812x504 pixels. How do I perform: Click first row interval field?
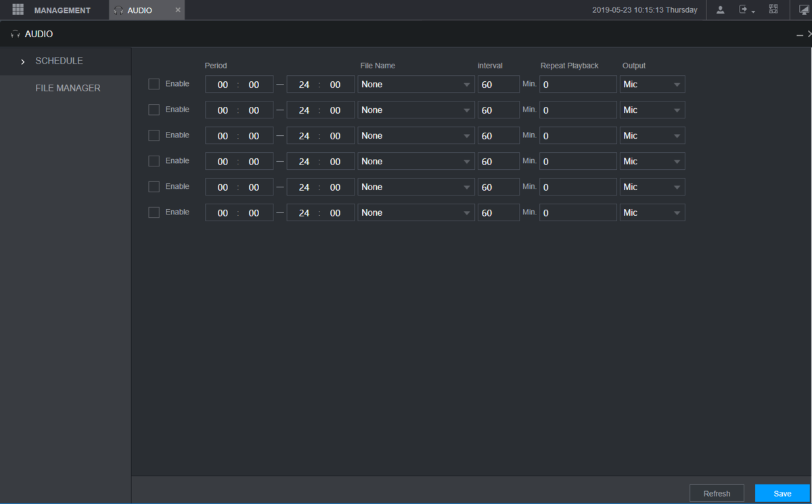(499, 85)
